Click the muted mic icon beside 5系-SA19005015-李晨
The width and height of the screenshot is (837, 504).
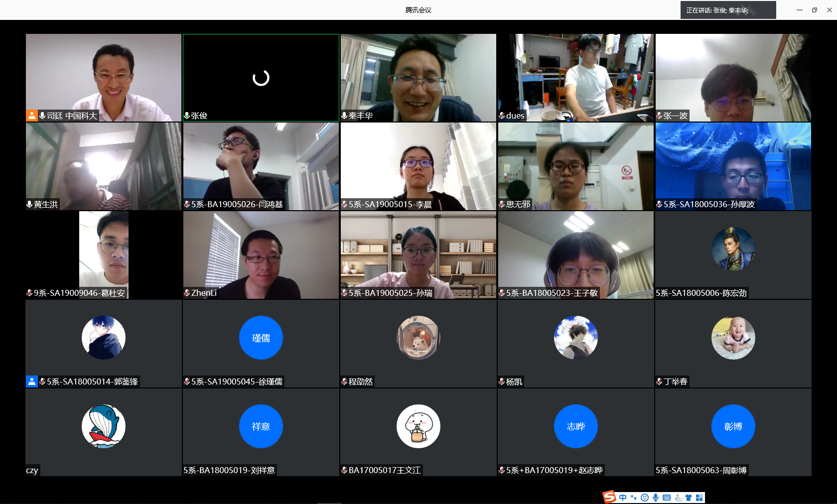pos(344,204)
